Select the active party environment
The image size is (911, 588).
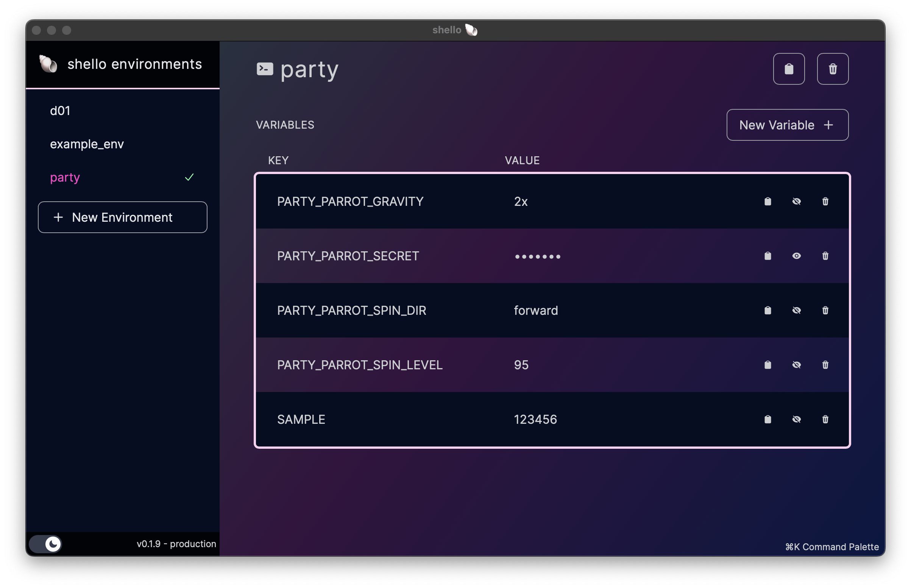click(65, 177)
